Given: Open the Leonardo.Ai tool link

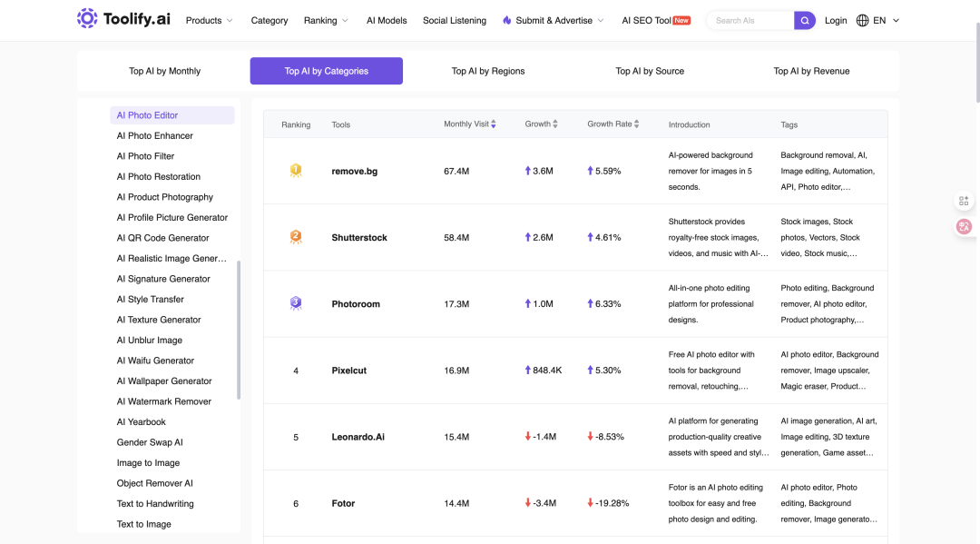Looking at the screenshot, I should (x=358, y=437).
